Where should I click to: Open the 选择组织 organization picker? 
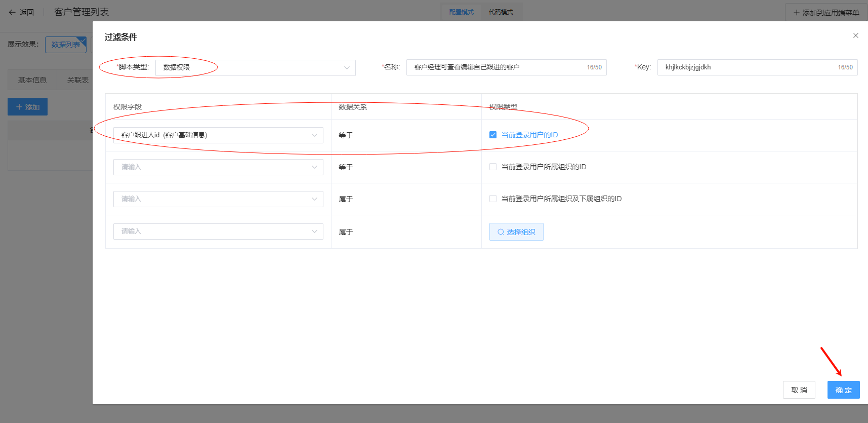(516, 232)
